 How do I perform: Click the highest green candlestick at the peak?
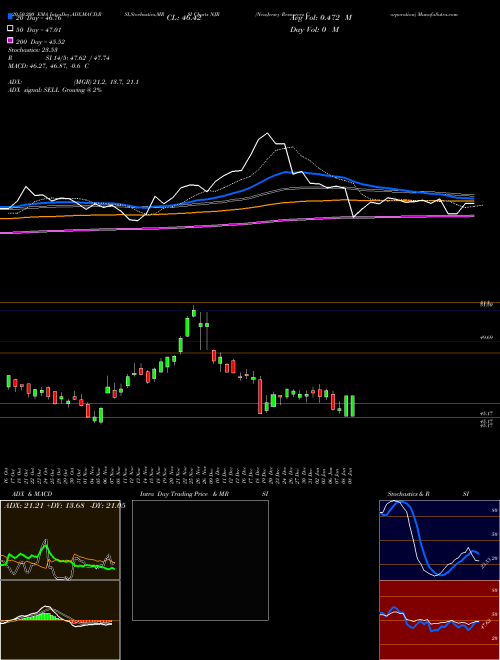point(194,312)
